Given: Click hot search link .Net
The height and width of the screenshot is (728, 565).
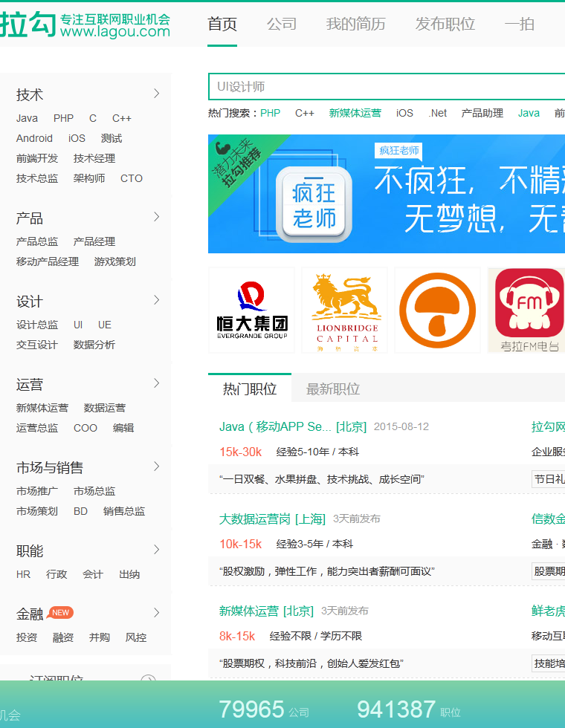Looking at the screenshot, I should [437, 113].
